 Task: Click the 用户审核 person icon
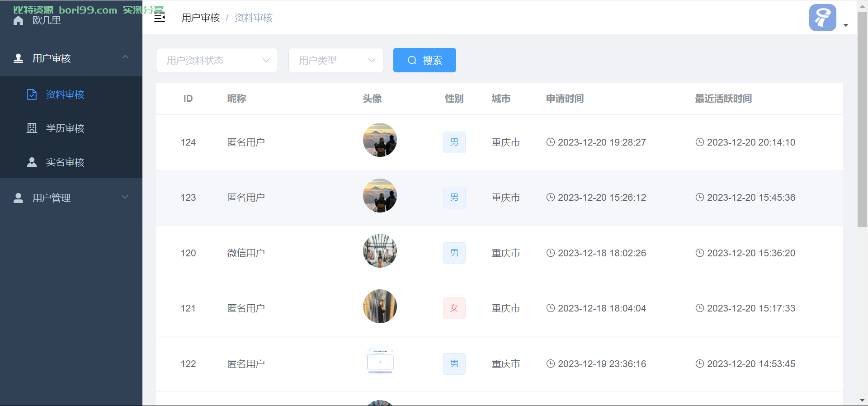click(18, 58)
